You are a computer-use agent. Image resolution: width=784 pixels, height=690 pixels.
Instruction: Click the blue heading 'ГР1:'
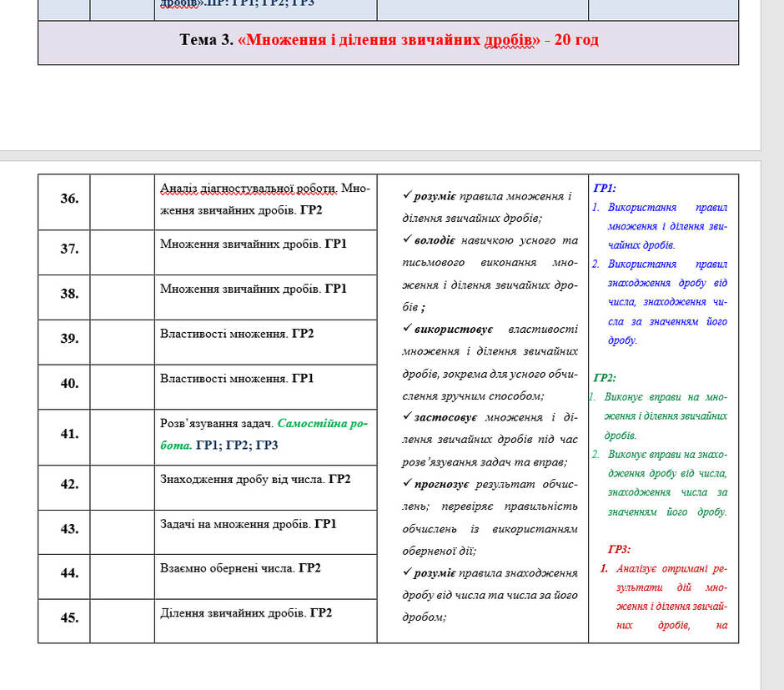click(x=605, y=189)
